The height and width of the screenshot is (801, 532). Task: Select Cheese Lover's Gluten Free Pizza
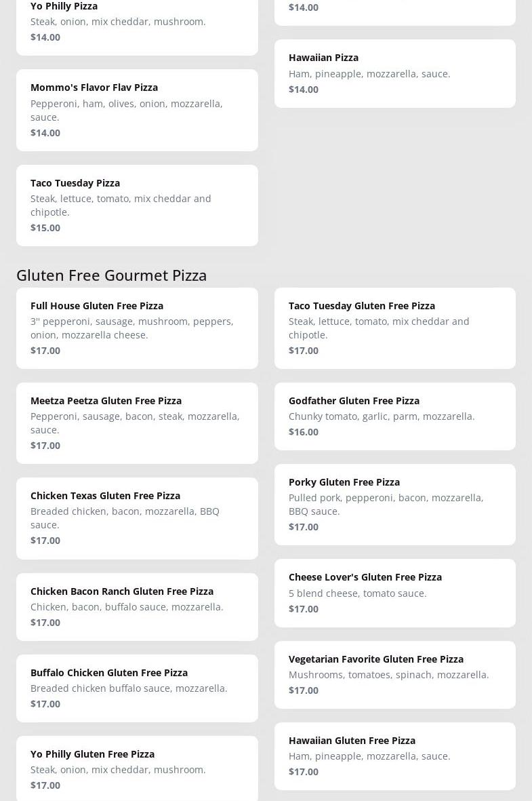(394, 593)
